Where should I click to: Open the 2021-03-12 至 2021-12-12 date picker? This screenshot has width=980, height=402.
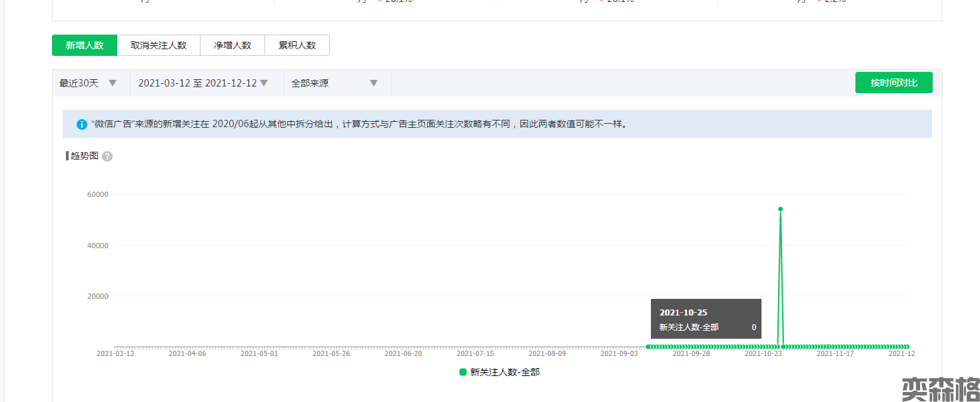pos(203,83)
